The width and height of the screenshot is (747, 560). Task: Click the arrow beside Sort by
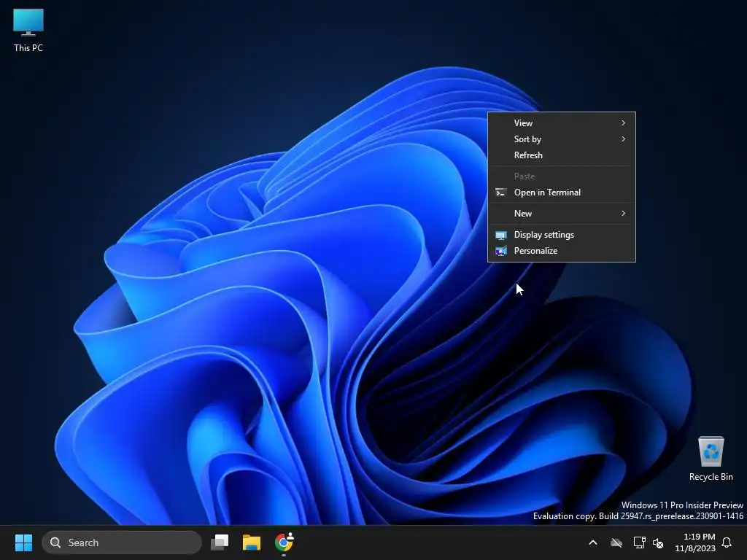pos(623,139)
